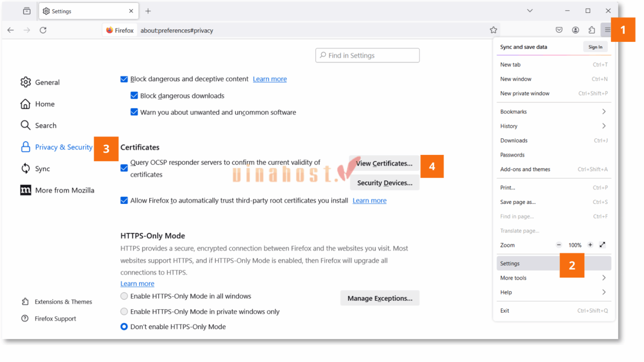
Task: Open the View Certificates dialog
Action: pos(385,163)
